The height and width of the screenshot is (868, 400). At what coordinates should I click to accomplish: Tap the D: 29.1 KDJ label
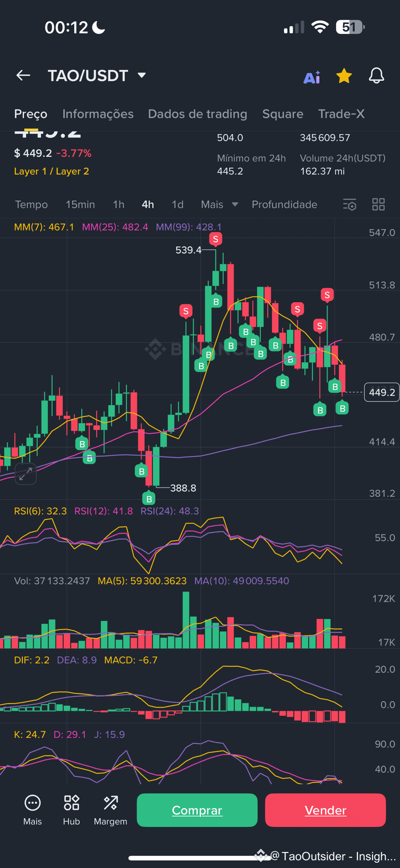70,735
